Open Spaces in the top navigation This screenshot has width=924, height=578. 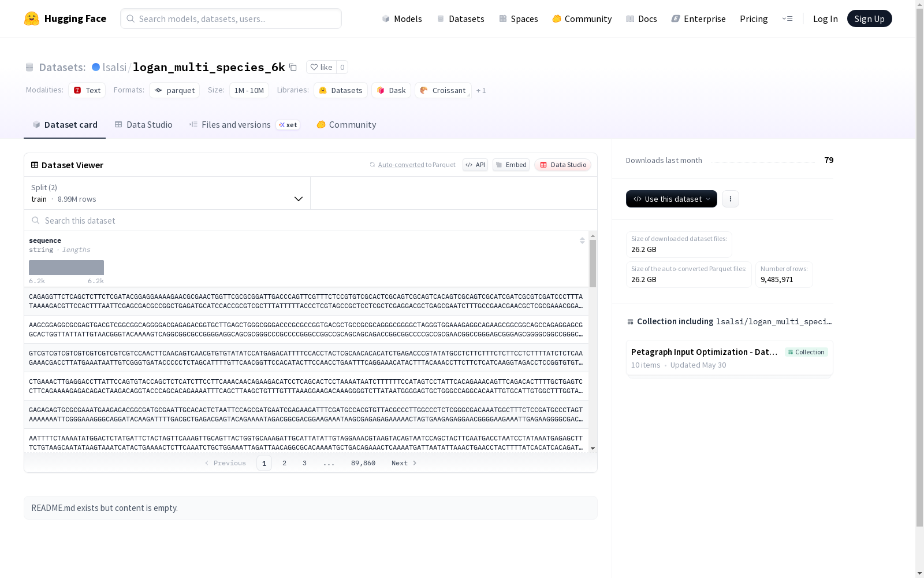pos(519,18)
